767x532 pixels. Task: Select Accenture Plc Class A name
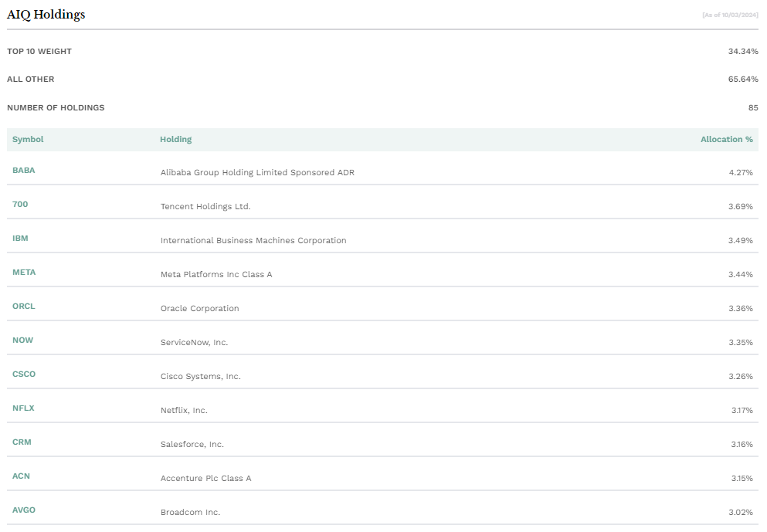coord(206,478)
